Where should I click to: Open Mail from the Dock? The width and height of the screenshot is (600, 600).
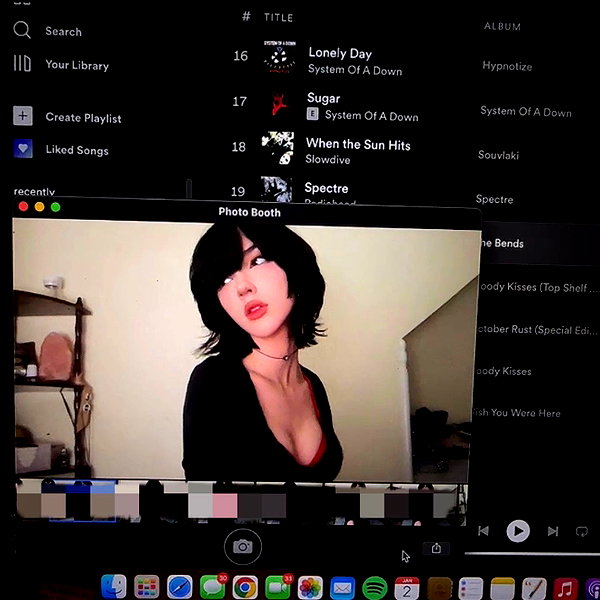coord(342,587)
